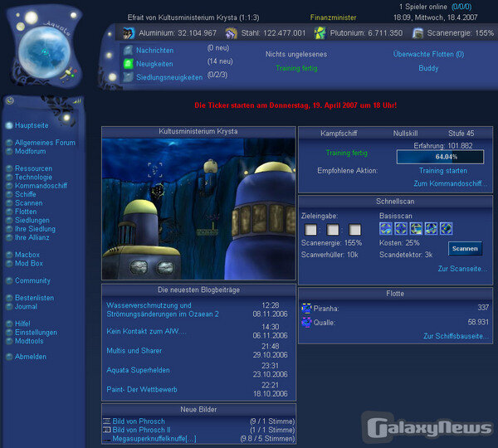498x448 pixels.
Task: Click the Finanzminister title text
Action: [333, 17]
